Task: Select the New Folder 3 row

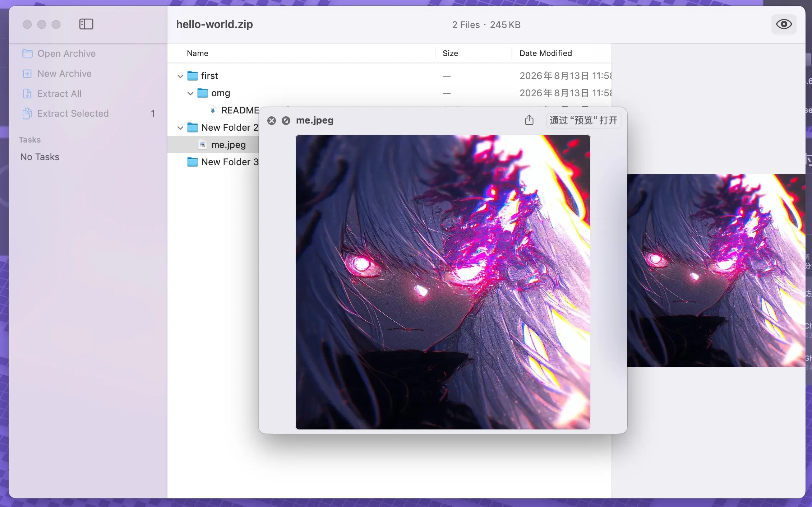Action: tap(213, 162)
